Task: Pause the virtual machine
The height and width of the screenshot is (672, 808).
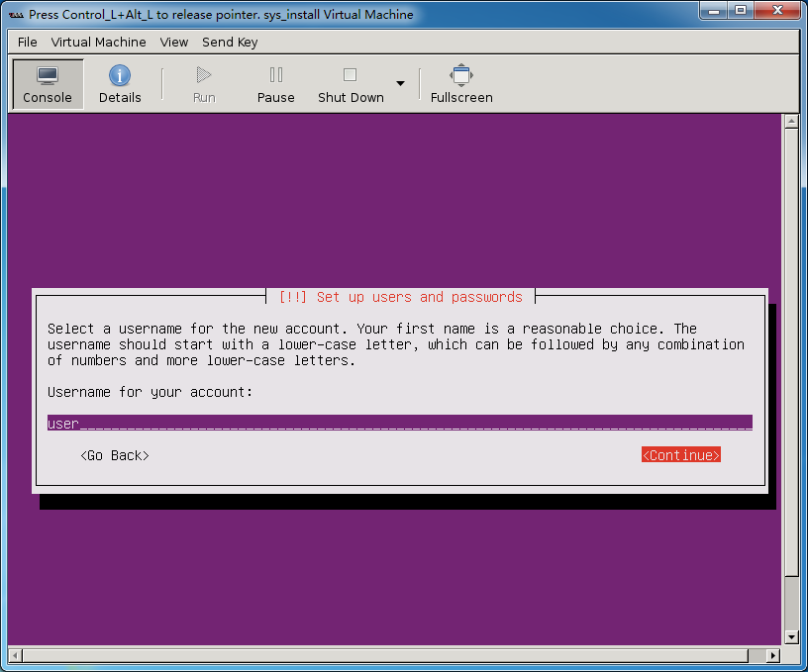Action: tap(275, 75)
